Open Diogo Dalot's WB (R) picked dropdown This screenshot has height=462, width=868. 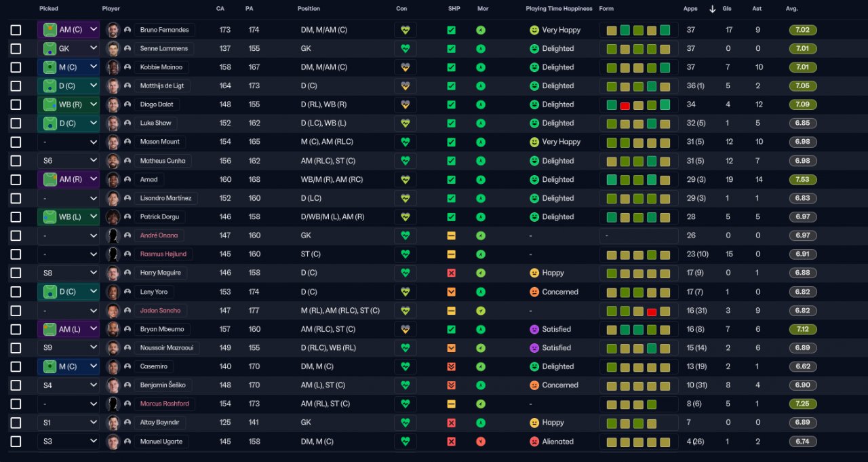coord(68,105)
